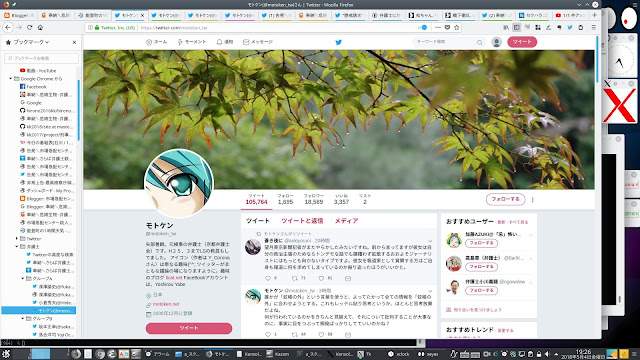Click the motoken.net profile link
Screen dimensions: 640x360
[166, 304]
